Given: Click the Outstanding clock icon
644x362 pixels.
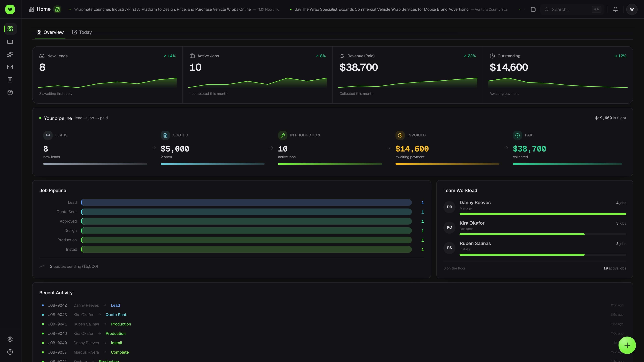Looking at the screenshot, I should [492, 56].
